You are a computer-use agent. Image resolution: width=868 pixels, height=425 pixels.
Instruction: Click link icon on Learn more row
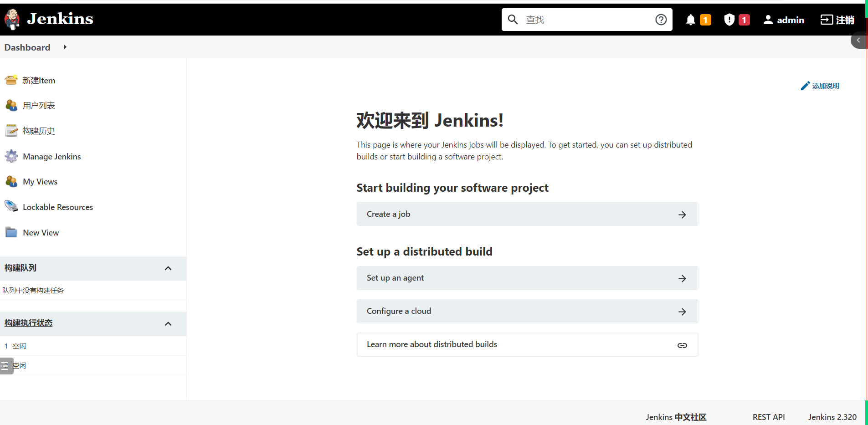[x=682, y=345]
